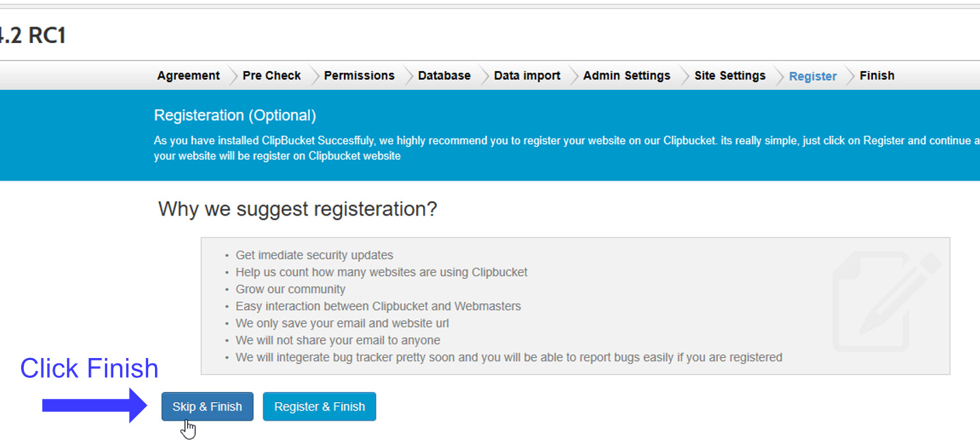Go to the Site Settings step
Image resolution: width=980 pixels, height=448 pixels.
(x=730, y=76)
